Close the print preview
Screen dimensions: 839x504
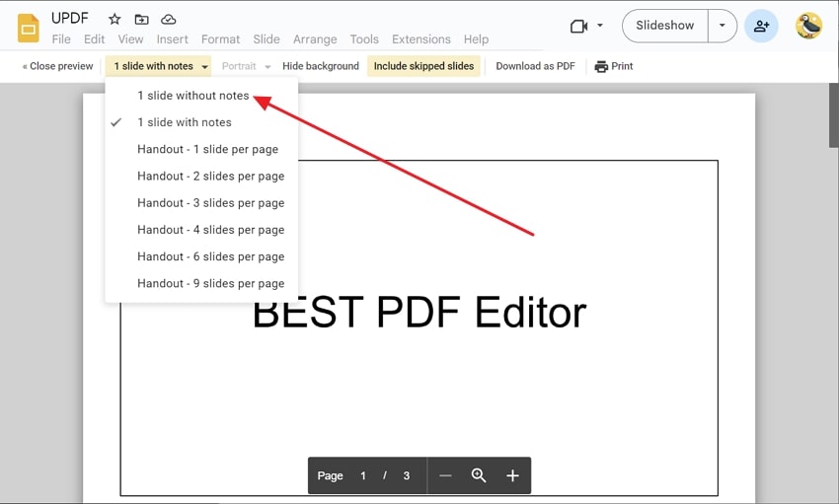click(x=57, y=66)
